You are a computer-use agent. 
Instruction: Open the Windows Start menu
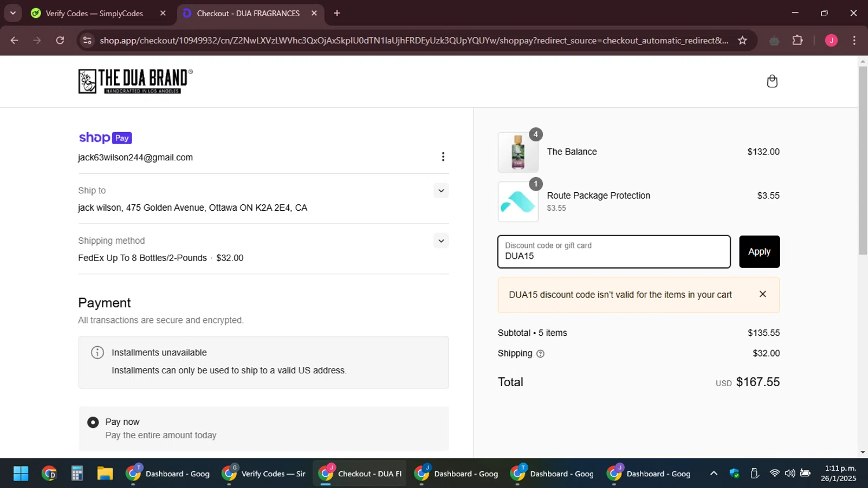[x=21, y=474]
